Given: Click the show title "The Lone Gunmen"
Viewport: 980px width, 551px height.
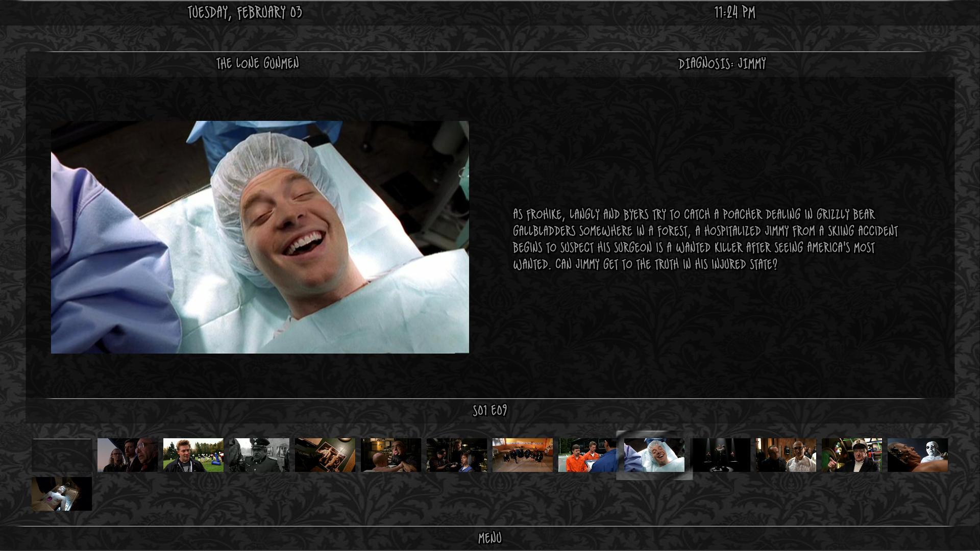Looking at the screenshot, I should pos(257,64).
